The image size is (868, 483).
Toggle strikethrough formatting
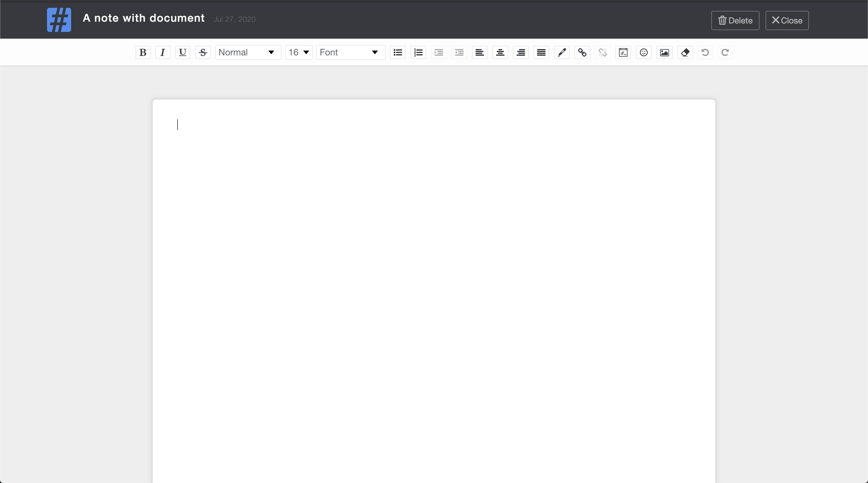[x=203, y=52]
